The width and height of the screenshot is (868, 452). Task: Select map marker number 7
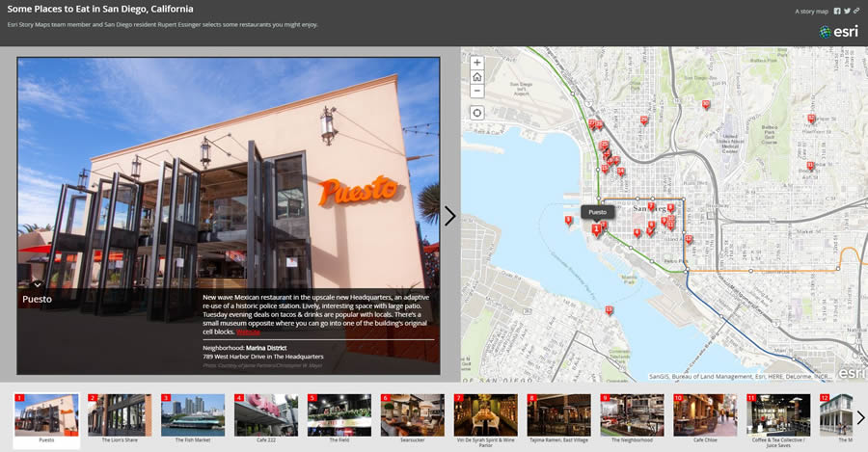pos(651,206)
